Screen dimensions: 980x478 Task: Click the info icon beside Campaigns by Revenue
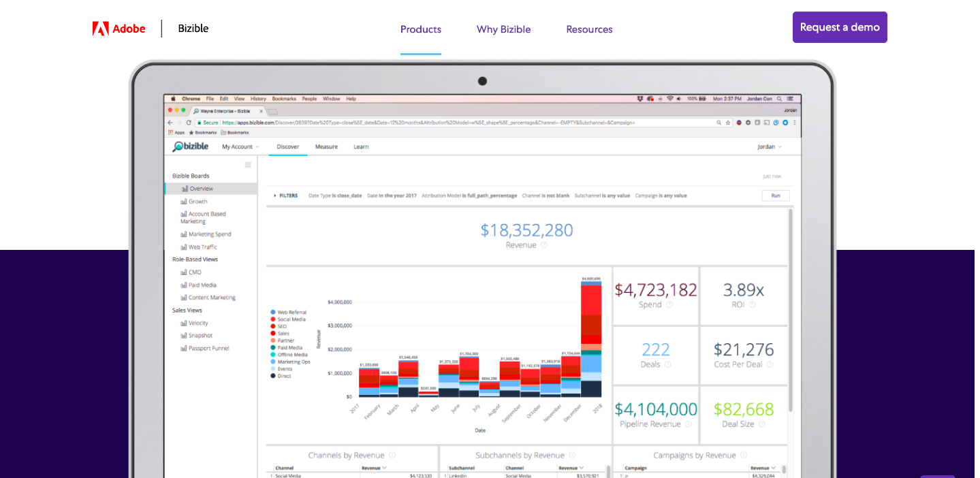point(744,456)
